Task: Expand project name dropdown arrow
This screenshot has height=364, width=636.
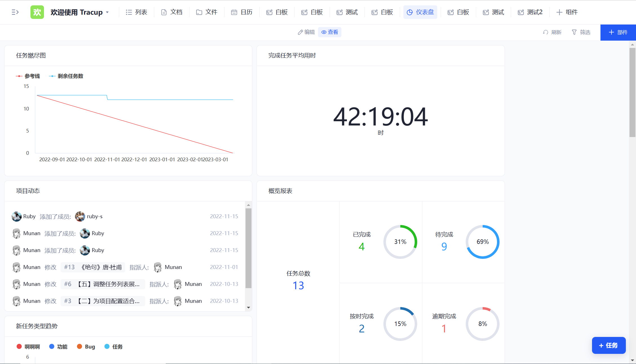Action: [107, 12]
